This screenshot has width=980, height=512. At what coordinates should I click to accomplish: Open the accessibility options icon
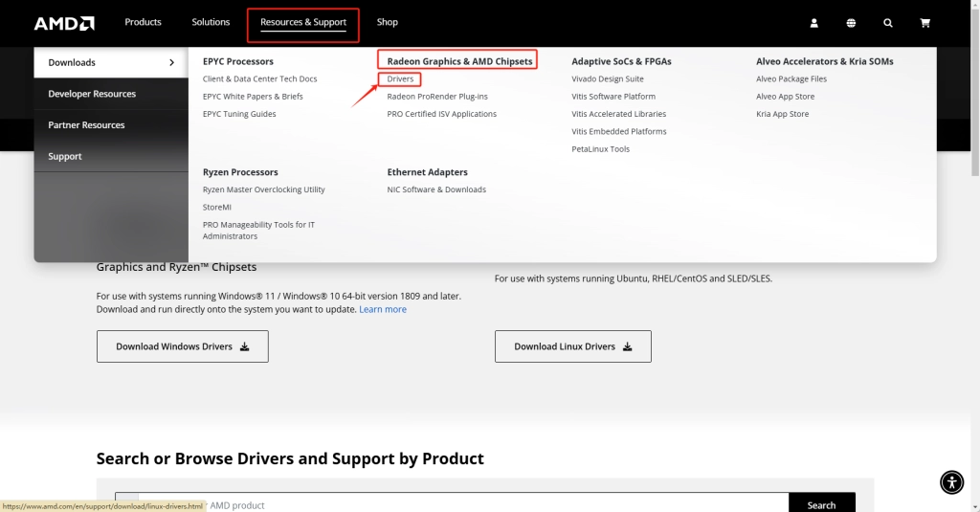951,482
